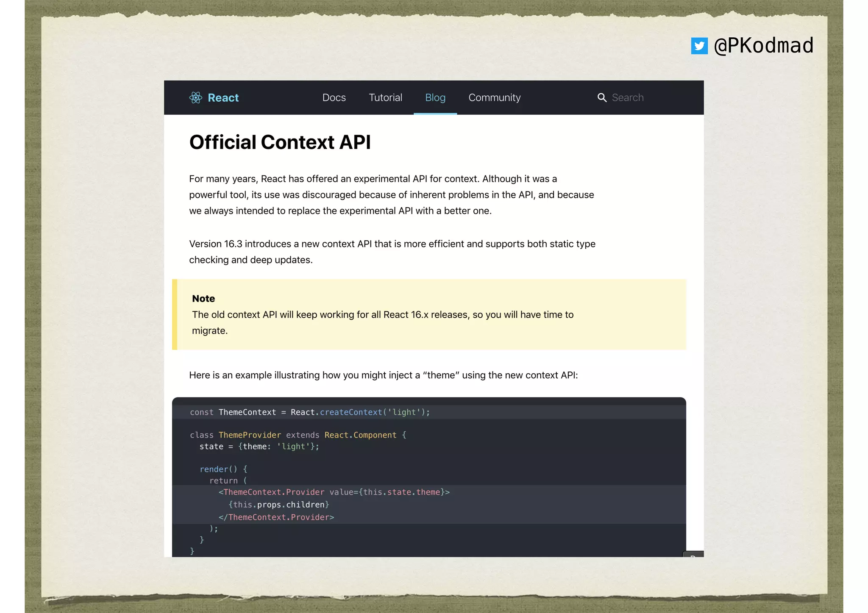
Task: Click the Official Context API heading
Action: 280,142
